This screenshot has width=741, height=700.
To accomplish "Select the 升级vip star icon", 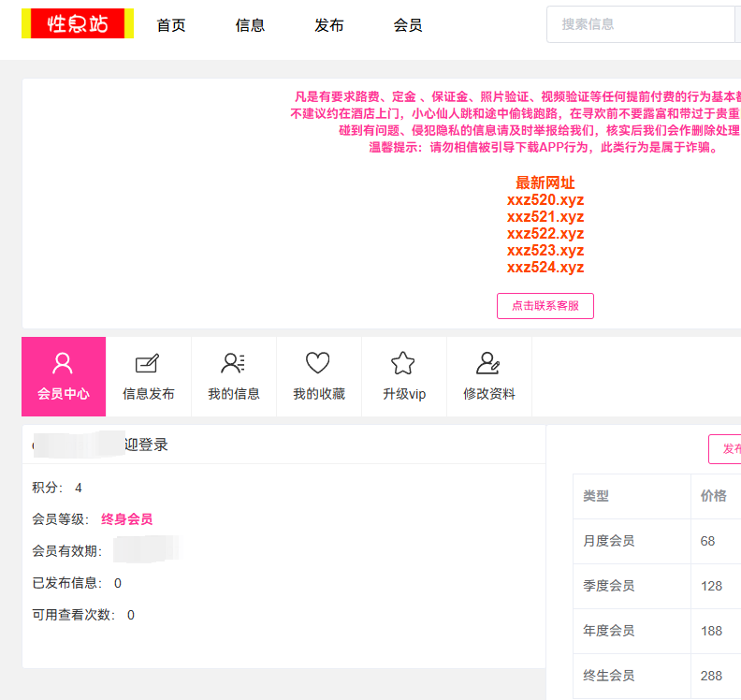I will click(403, 363).
